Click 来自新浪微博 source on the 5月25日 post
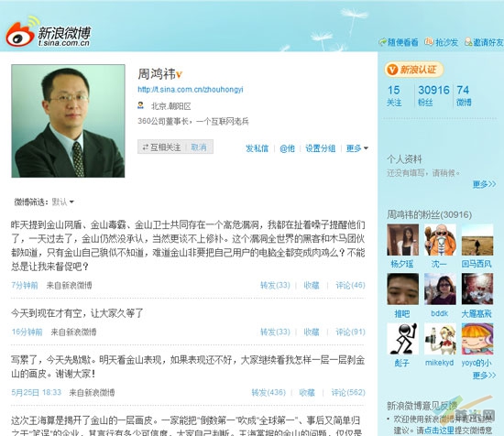 pyautogui.click(x=92, y=392)
